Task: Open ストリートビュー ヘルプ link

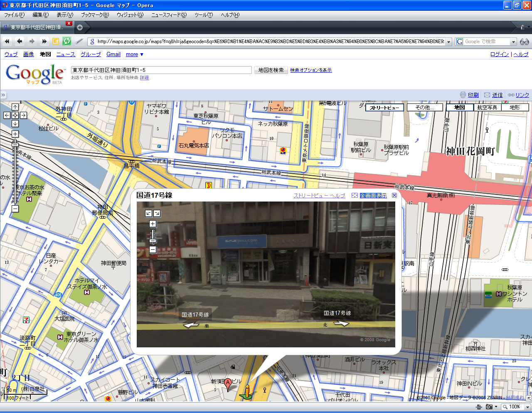Action: tap(319, 195)
